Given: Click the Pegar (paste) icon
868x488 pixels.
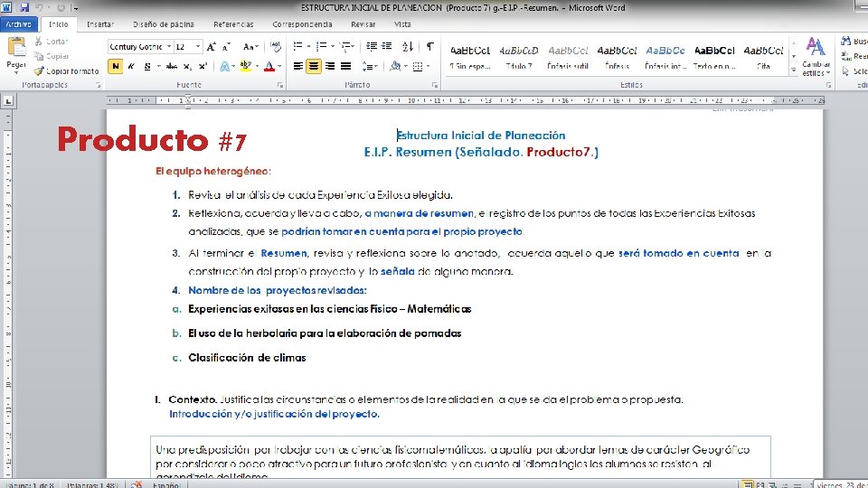Looking at the screenshot, I should 16,48.
